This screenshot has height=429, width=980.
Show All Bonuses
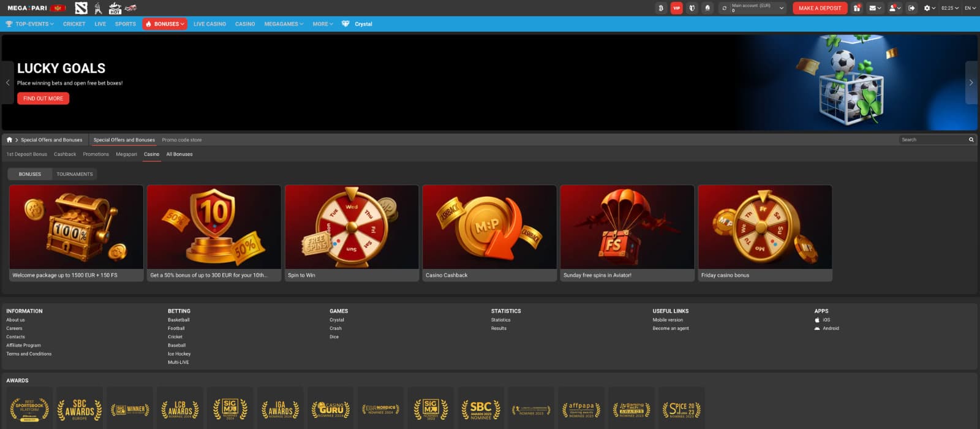pyautogui.click(x=179, y=154)
